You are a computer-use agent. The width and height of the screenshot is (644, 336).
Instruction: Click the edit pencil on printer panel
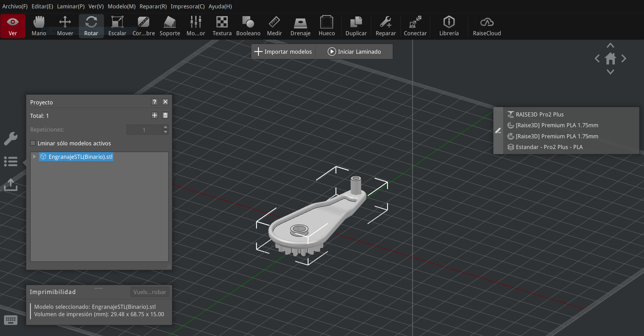(x=498, y=131)
